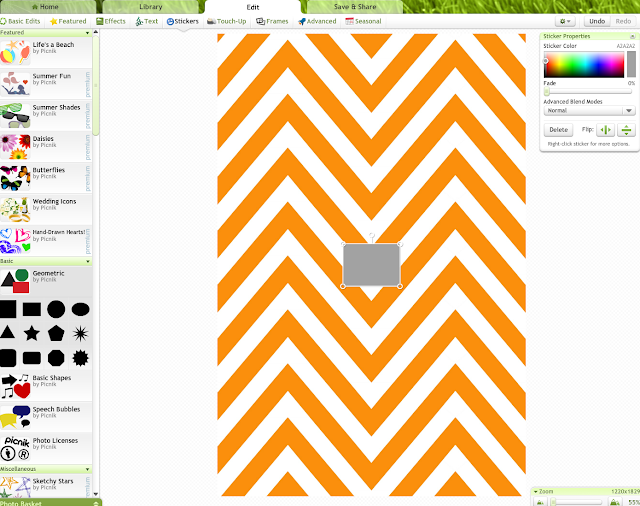This screenshot has width=640, height=506.
Task: Open Life's a Beach sticker pack
Action: (x=46, y=52)
